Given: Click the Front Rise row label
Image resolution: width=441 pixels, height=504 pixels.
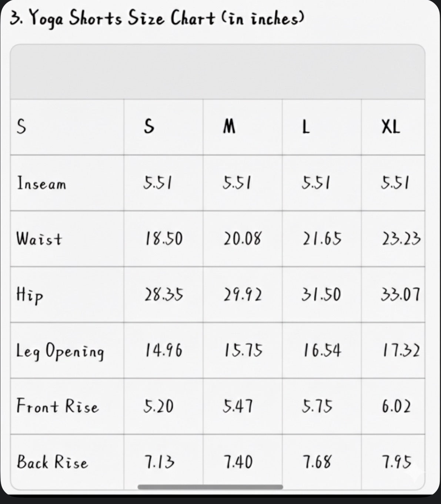Looking at the screenshot, I should [x=57, y=406].
